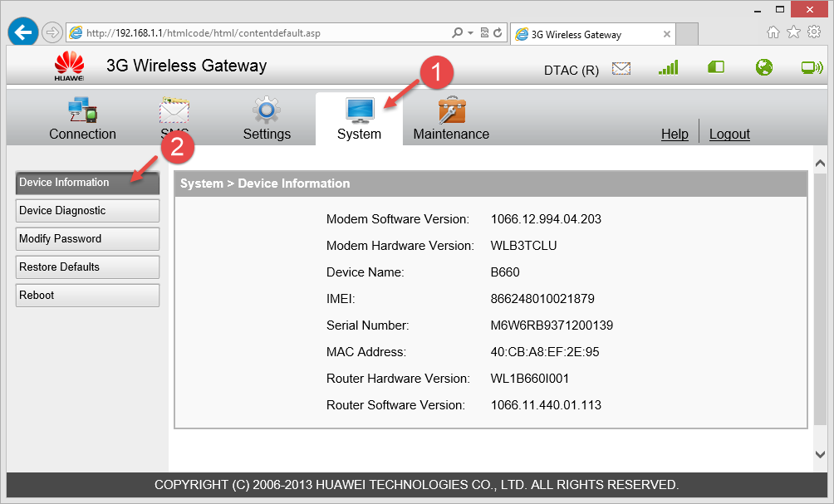Click the browser Back arrow button
Image resolution: width=834 pixels, height=504 pixels.
point(23,32)
